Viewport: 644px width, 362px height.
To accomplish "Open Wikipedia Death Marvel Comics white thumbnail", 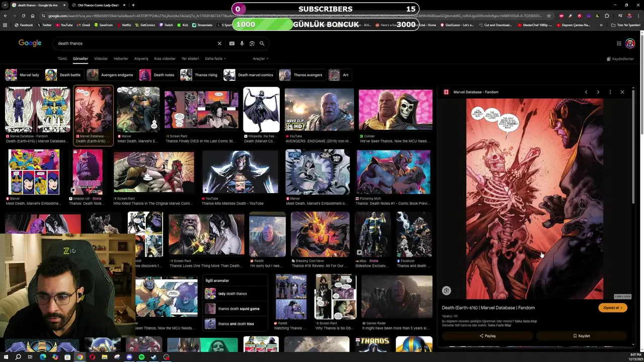I will click(x=261, y=110).
